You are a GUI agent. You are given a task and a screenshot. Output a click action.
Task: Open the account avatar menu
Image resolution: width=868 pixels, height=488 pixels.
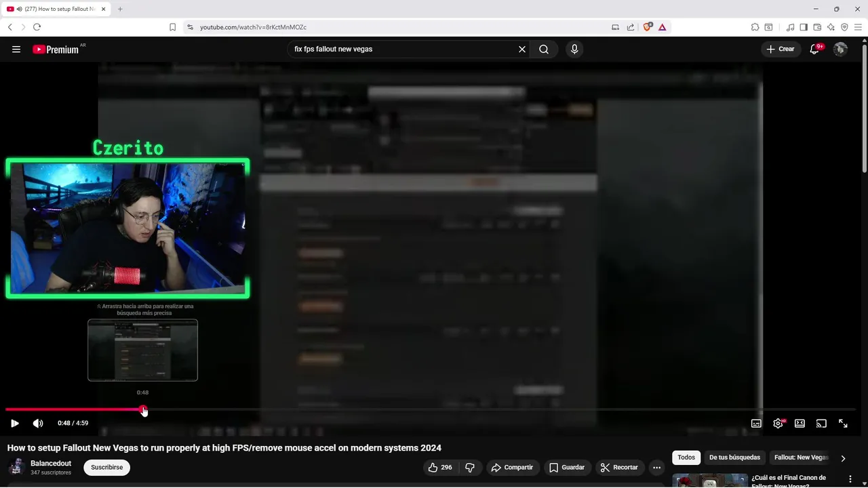tap(840, 49)
